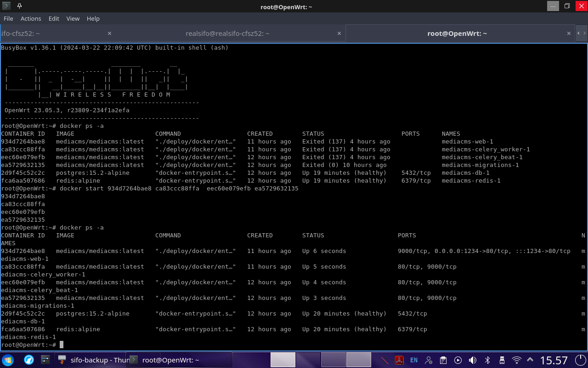Viewport: 588px width, 368px height.
Task: Show tabs further right with the right arrow
Action: coord(584,33)
